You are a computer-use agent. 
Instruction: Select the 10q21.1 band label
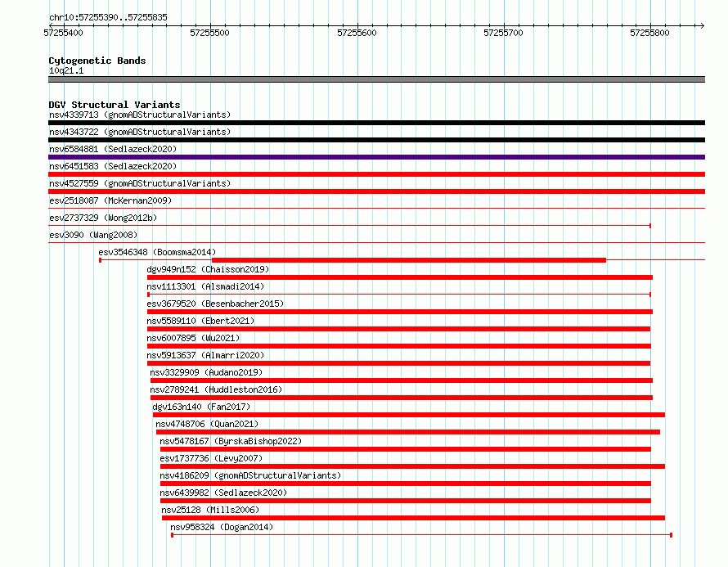[x=66, y=70]
